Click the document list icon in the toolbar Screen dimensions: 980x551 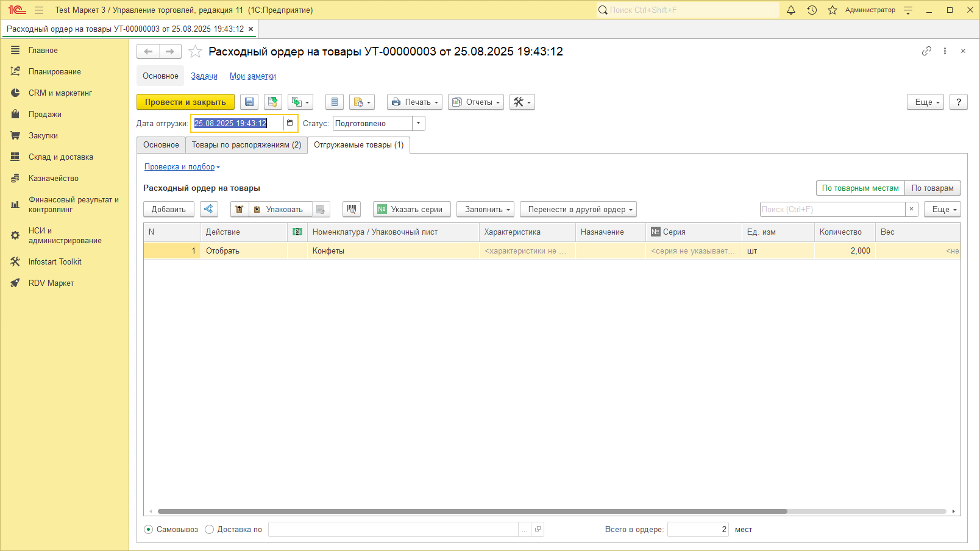click(335, 102)
